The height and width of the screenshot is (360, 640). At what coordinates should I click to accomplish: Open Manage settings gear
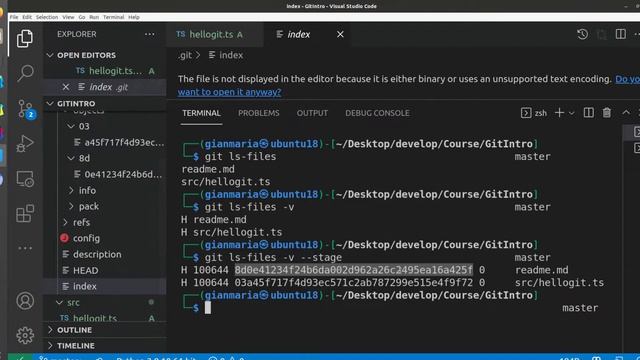pyautogui.click(x=25, y=335)
